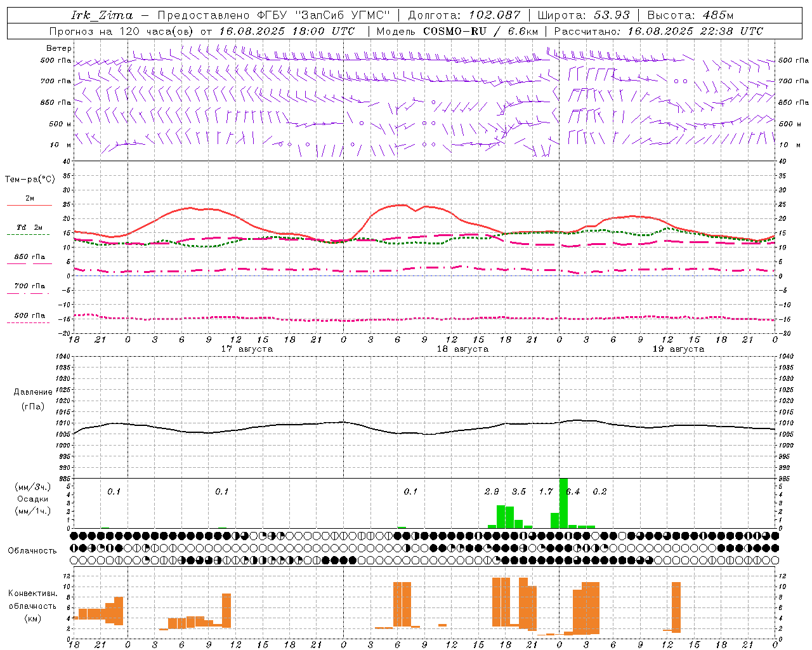Viewport: 812px width, 650px height.
Task: Click the Тем-ра(°C) temperature panel label
Action: 30,180
